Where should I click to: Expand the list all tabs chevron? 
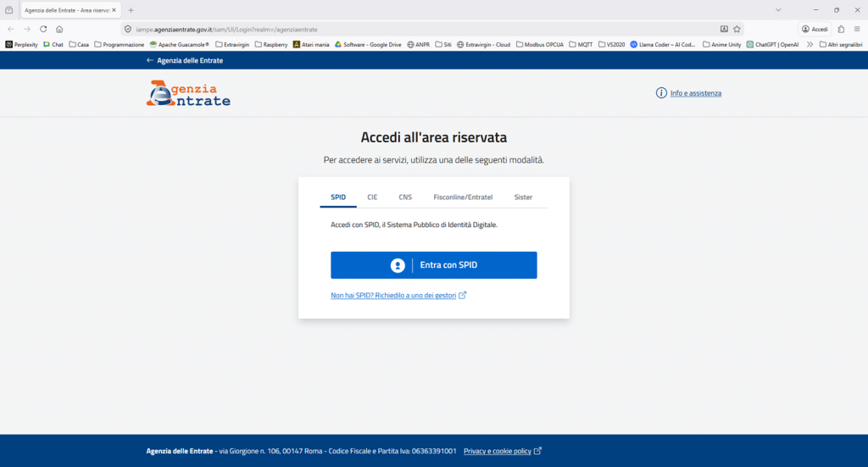pos(778,9)
